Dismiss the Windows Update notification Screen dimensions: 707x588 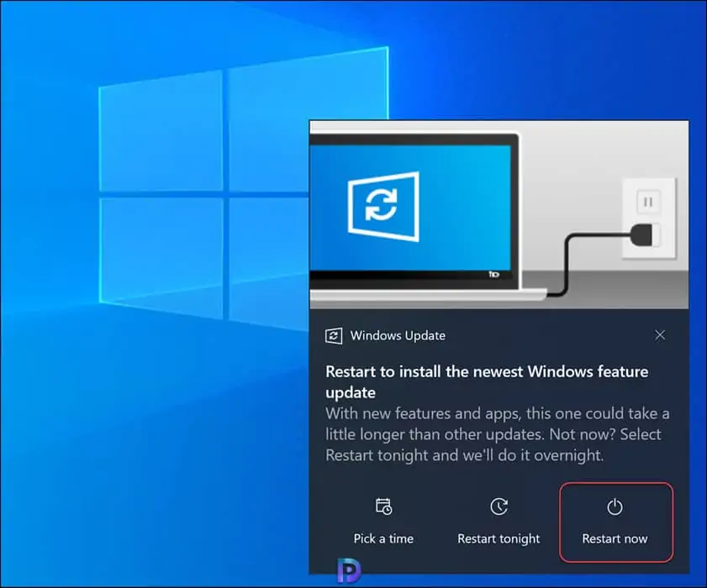coord(660,335)
